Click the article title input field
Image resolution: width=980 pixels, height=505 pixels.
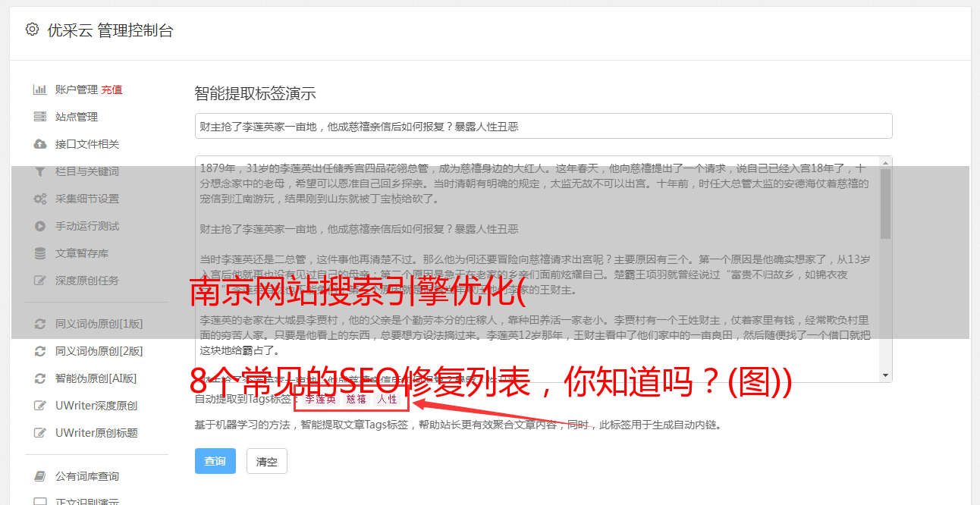(543, 126)
